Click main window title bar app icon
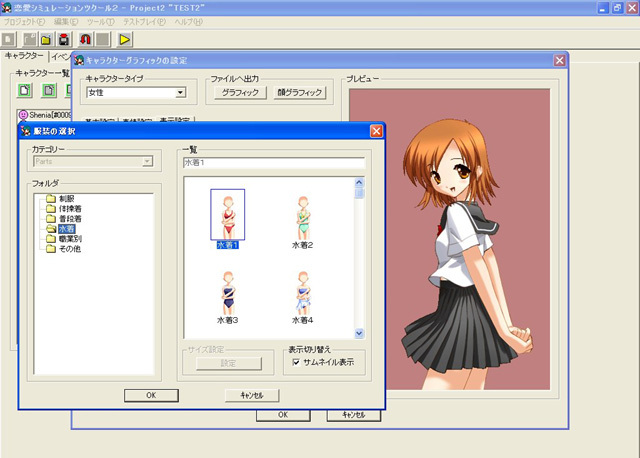Screen dimensions: 640x458 pos(6,7)
